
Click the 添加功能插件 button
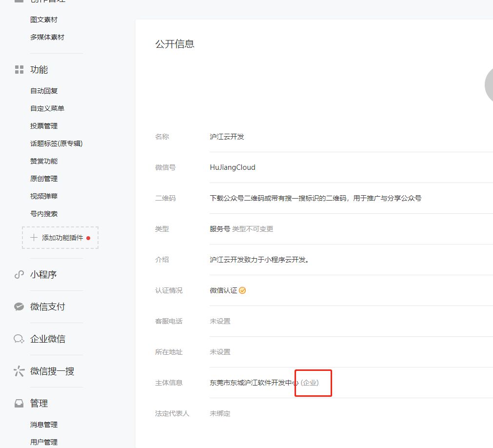[60, 238]
